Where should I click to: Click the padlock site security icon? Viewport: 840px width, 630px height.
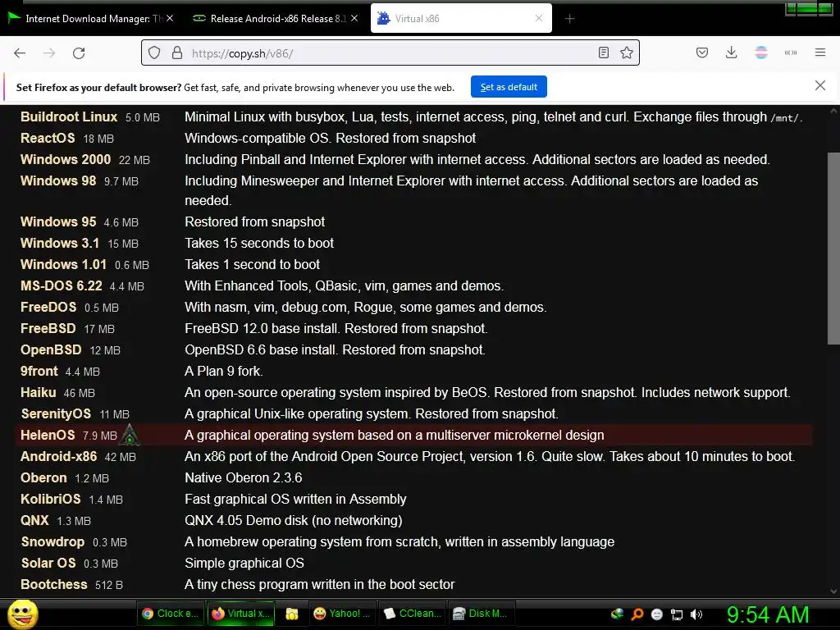[177, 52]
